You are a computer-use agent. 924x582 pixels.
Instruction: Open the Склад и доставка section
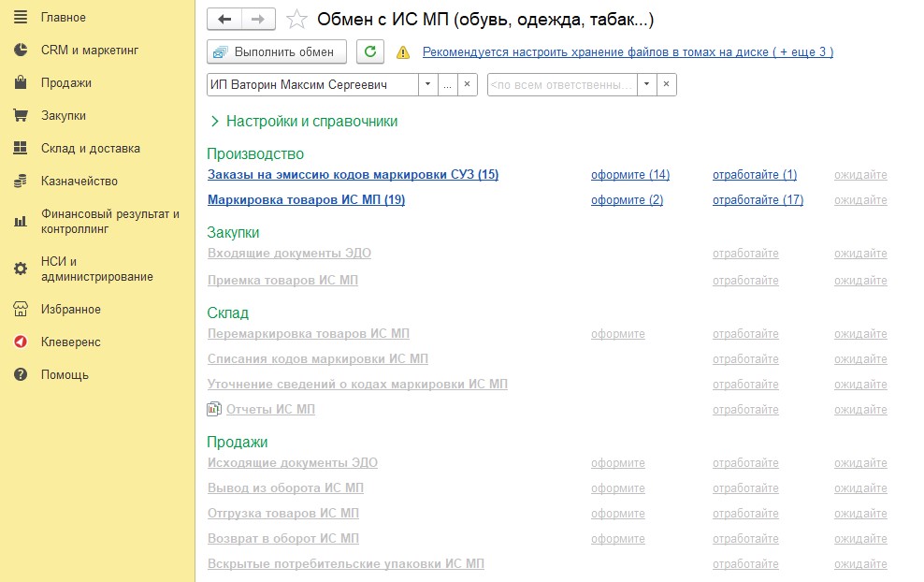90,149
